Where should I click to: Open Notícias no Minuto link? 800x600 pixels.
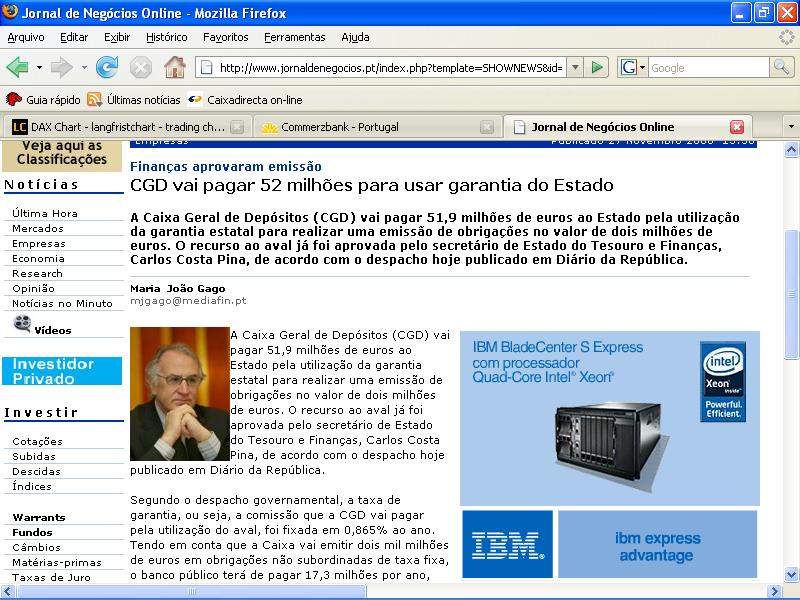tap(62, 303)
